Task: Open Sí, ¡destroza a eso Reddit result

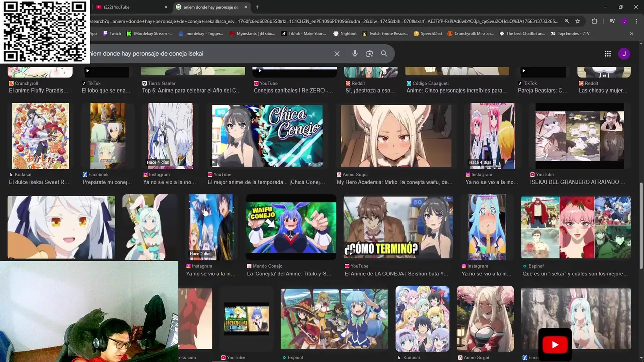Action: pos(370,90)
